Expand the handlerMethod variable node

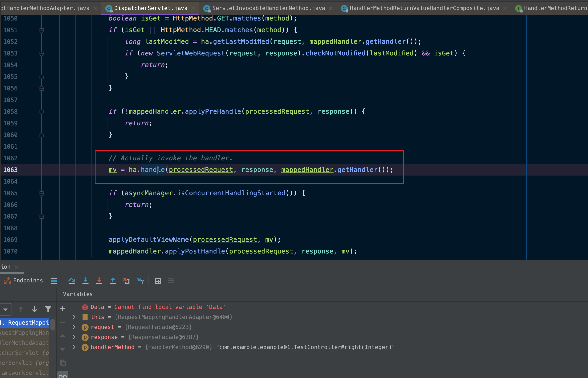tap(74, 347)
